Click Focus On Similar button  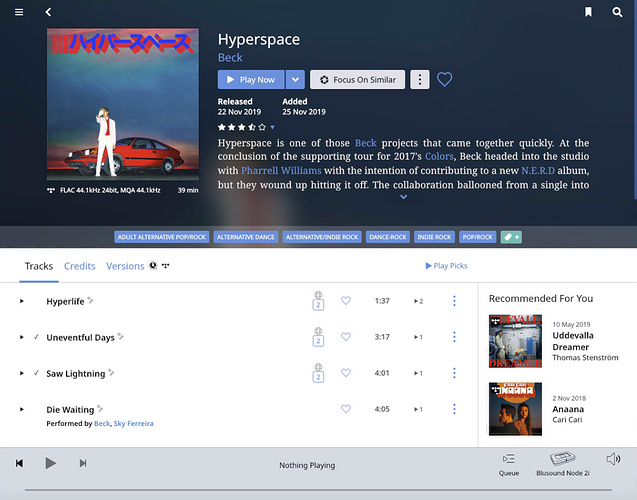click(x=358, y=80)
